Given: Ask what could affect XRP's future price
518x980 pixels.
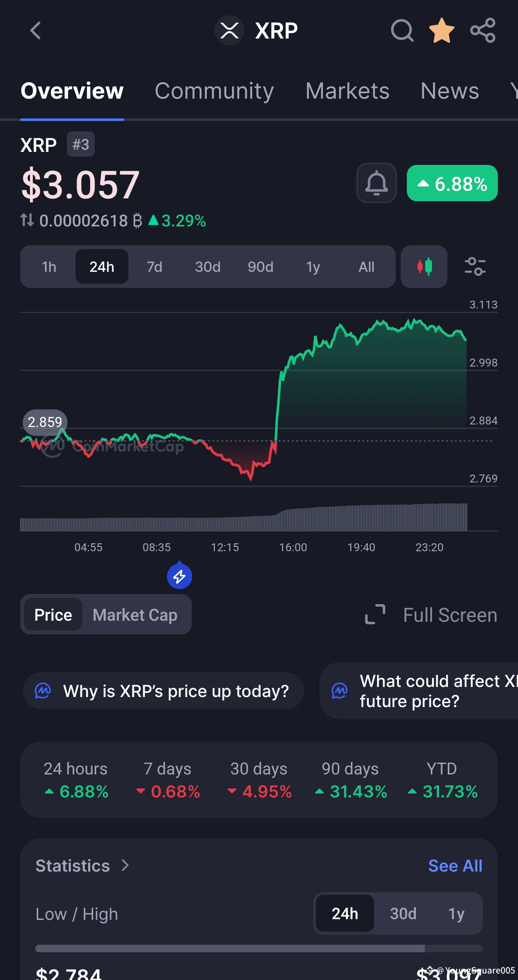Looking at the screenshot, I should pyautogui.click(x=418, y=691).
